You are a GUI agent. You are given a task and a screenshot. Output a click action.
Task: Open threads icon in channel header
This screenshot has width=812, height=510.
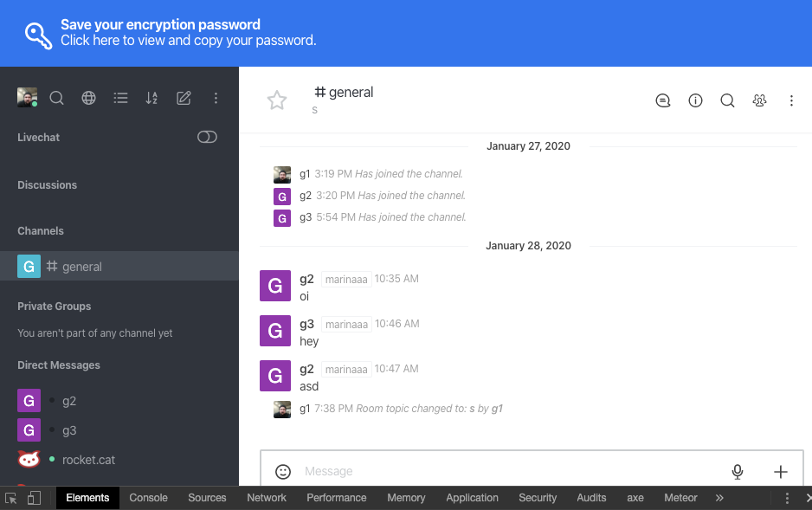click(663, 100)
